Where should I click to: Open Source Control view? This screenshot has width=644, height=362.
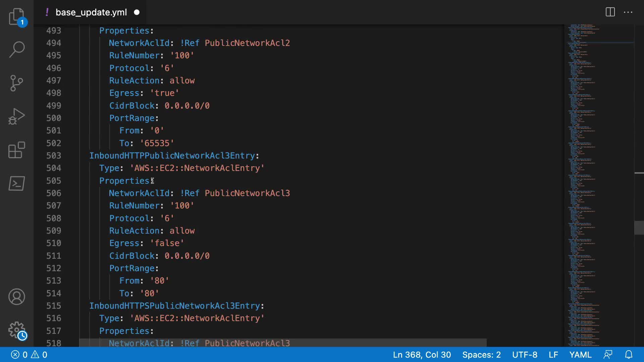[x=16, y=83]
